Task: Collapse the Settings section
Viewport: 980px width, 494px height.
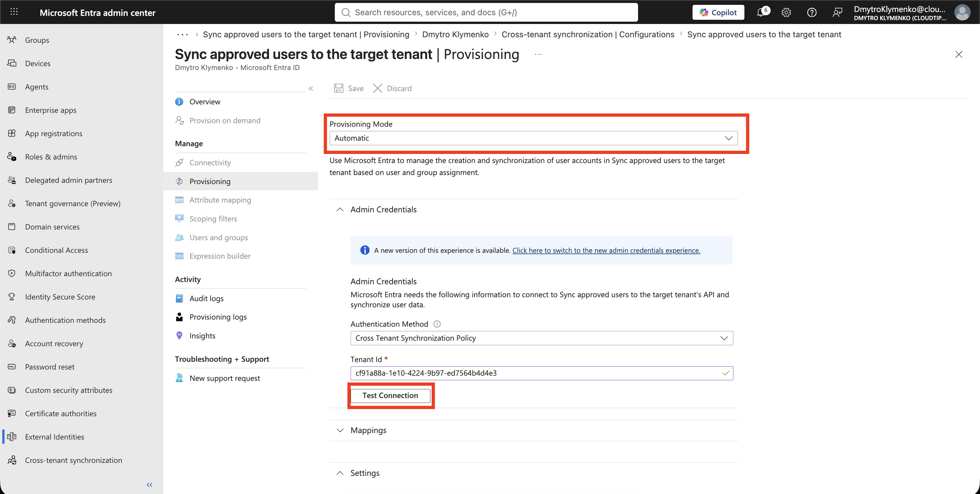Action: [340, 473]
